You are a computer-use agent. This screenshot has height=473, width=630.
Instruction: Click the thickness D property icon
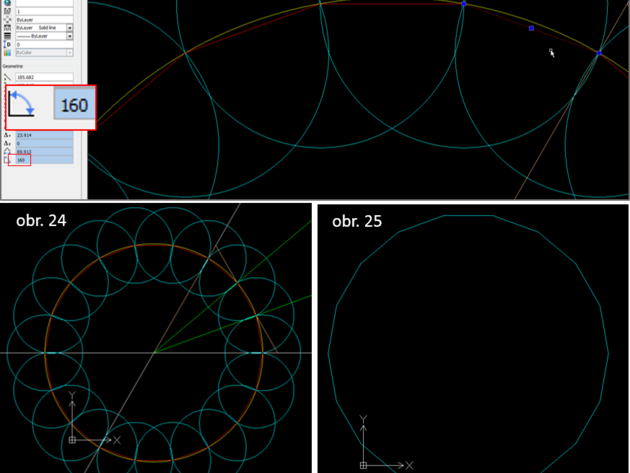[7, 44]
